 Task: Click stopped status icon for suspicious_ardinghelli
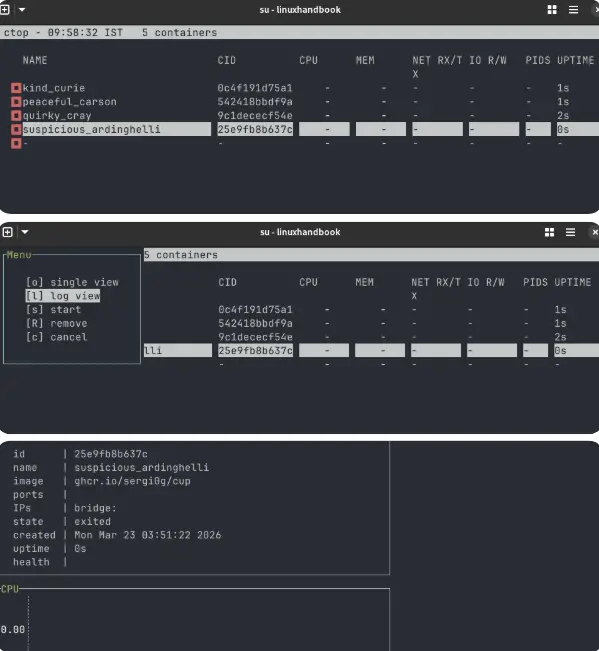pos(16,130)
